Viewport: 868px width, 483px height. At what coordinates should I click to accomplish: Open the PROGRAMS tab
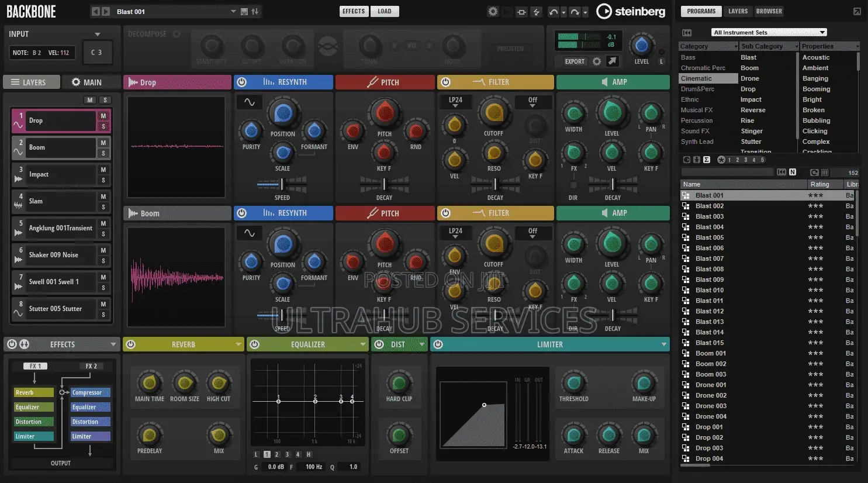701,11
